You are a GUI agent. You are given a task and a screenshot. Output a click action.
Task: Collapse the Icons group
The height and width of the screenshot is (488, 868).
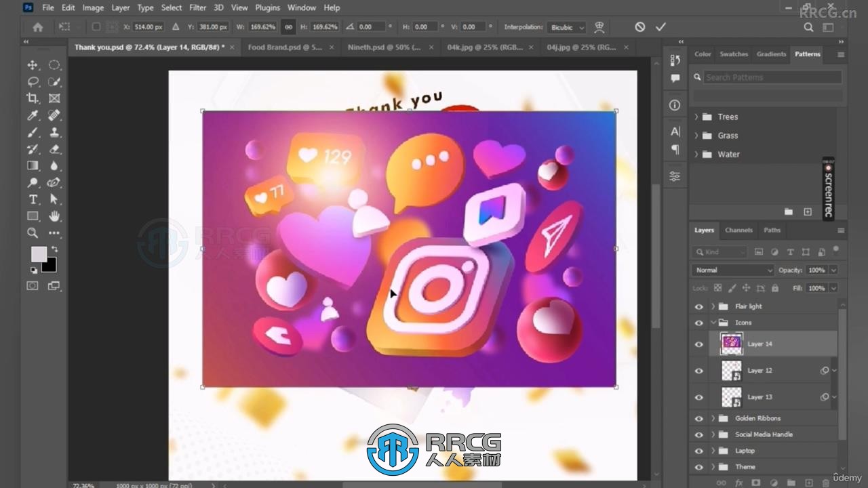tap(713, 323)
